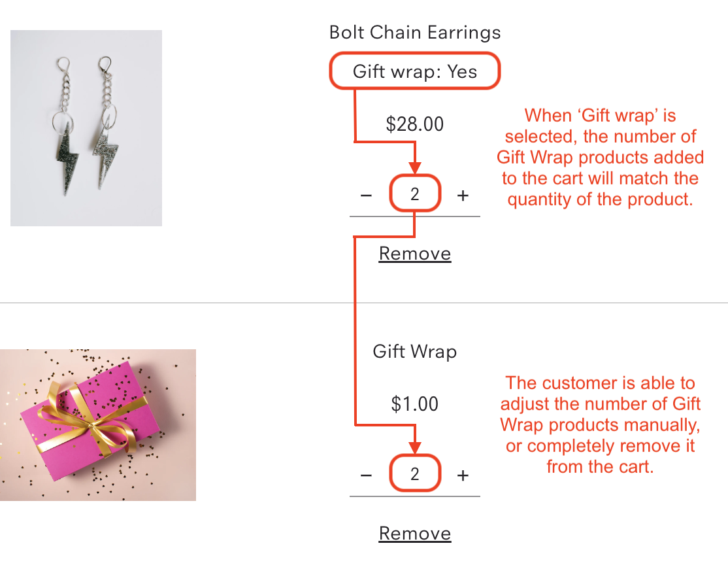The width and height of the screenshot is (728, 569).
Task: Open the Gift Wrap product title
Action: point(414,352)
